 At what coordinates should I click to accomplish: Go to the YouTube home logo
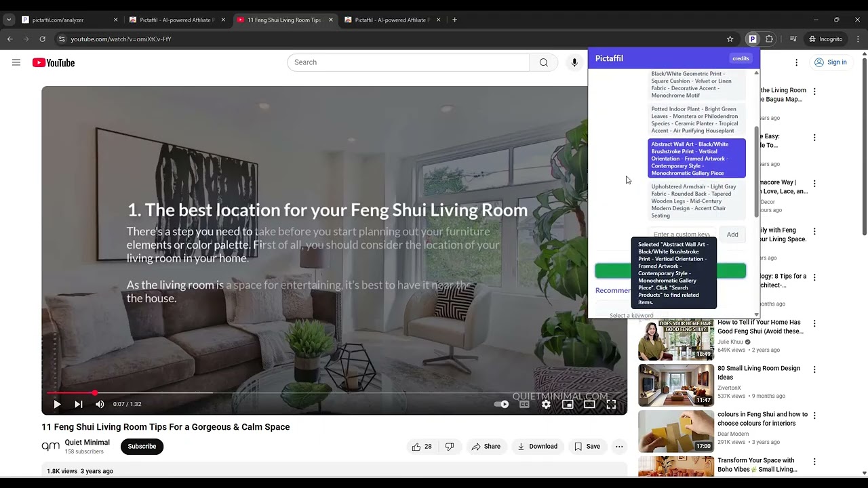pos(53,62)
